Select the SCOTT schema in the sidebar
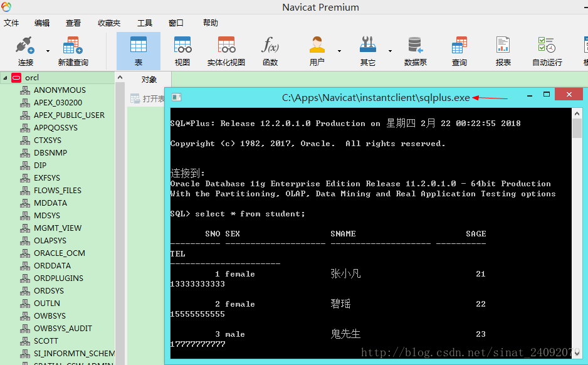588x365 pixels. click(x=46, y=341)
